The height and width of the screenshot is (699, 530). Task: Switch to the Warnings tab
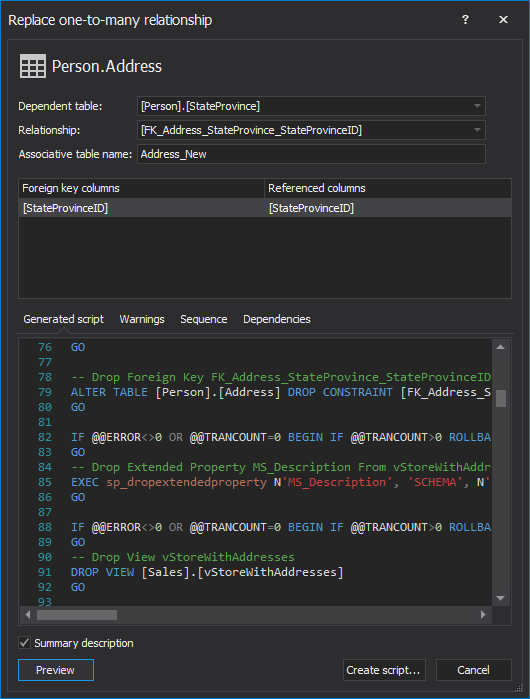coord(142,319)
